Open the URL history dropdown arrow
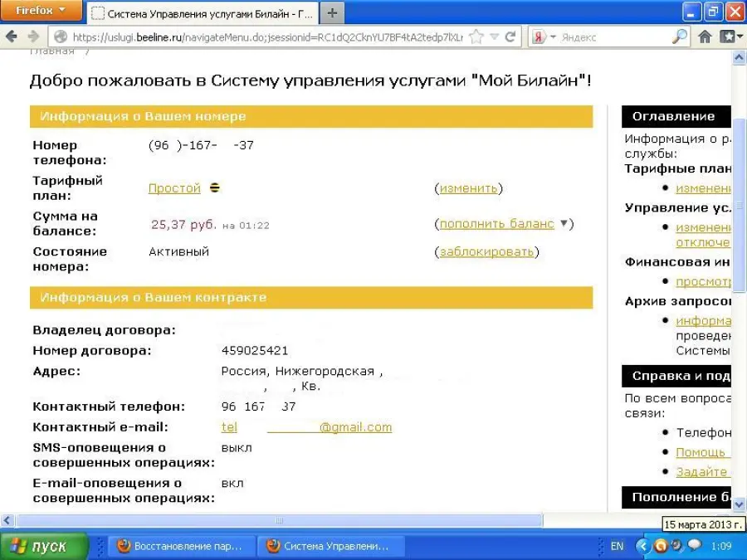Screen dimensions: 747x560 (x=495, y=37)
